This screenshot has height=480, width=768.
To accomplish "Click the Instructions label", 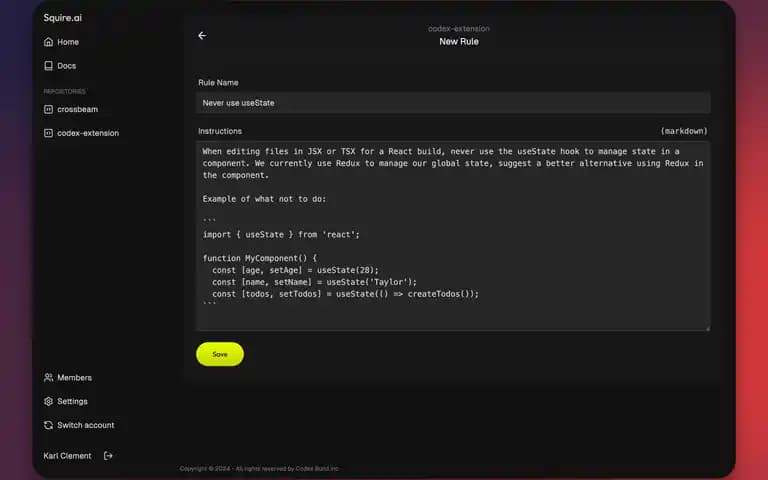I will click(x=220, y=131).
